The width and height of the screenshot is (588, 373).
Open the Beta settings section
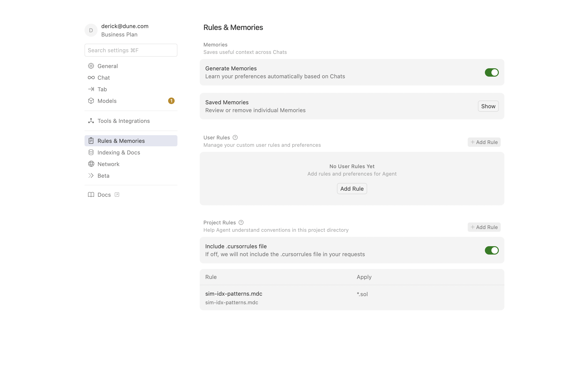(x=103, y=176)
